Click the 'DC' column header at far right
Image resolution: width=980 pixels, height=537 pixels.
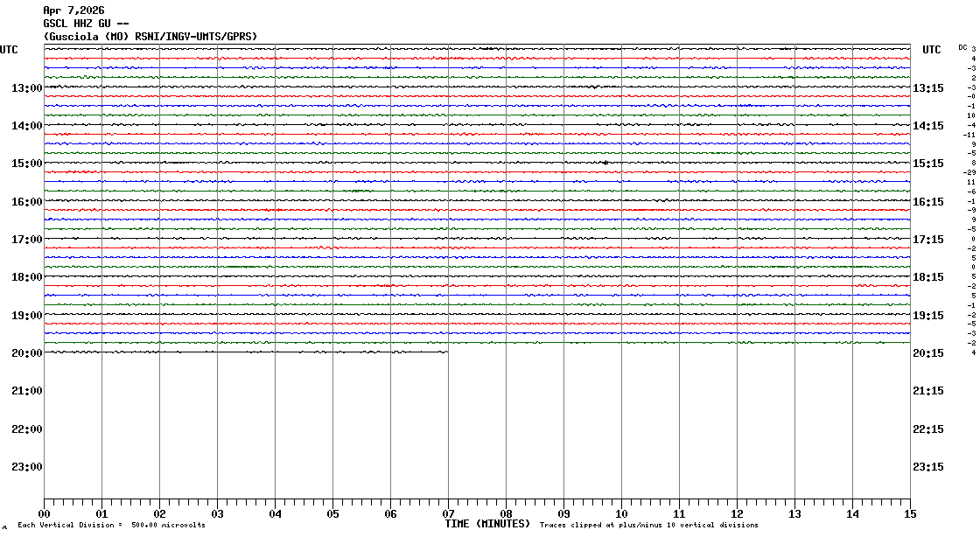click(x=962, y=48)
